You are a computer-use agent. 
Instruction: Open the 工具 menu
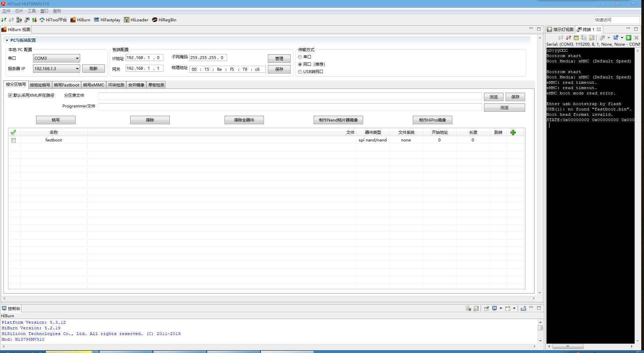[32, 11]
